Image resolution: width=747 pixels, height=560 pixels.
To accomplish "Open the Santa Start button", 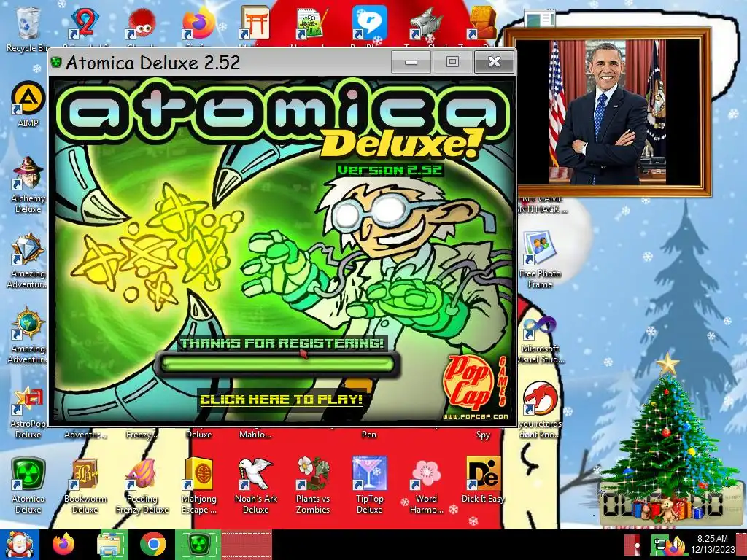I will coord(19,545).
